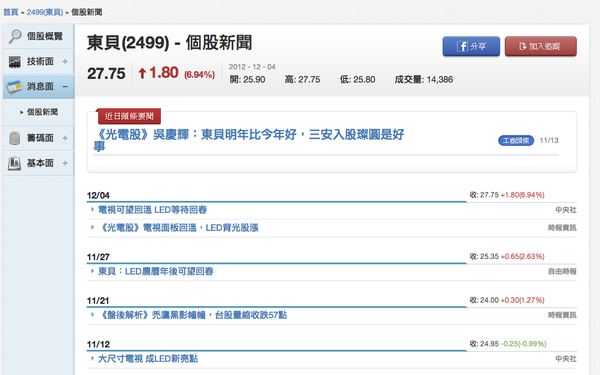
Task: Click the 11/21 date heading
Action: tap(98, 301)
